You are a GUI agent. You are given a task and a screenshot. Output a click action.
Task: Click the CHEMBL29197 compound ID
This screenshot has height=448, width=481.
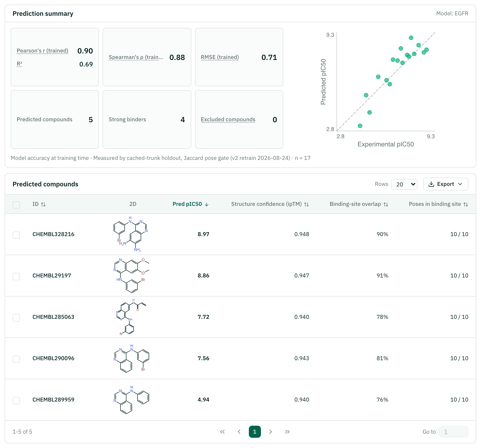pos(52,276)
